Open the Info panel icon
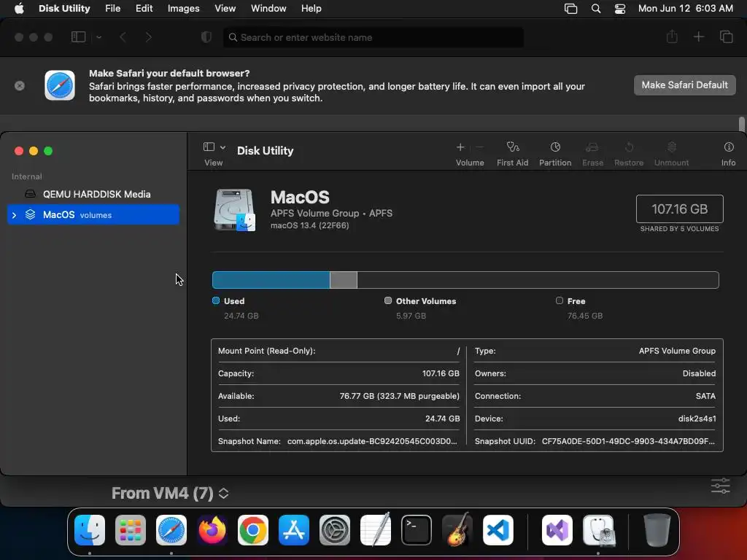 click(x=729, y=147)
